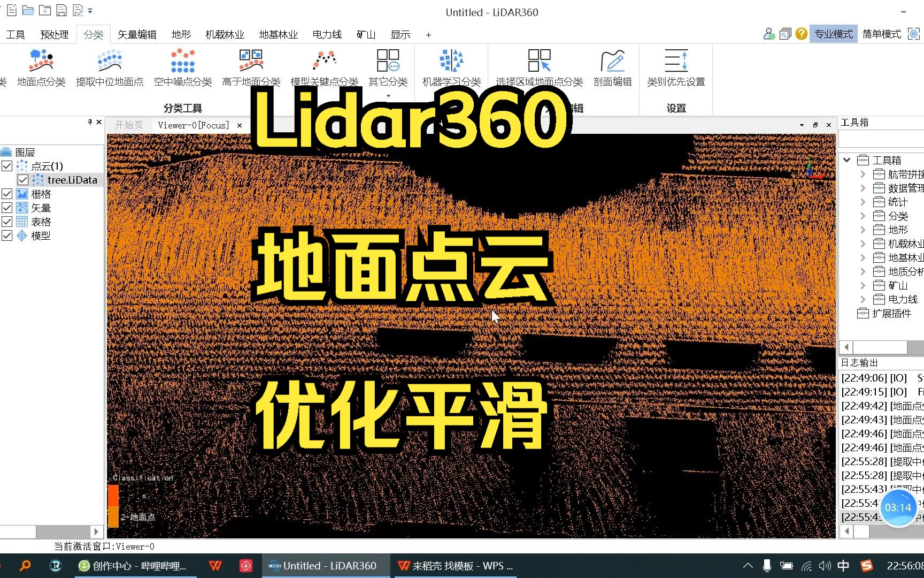
Task: Close the Viewer-0 tab
Action: (240, 125)
